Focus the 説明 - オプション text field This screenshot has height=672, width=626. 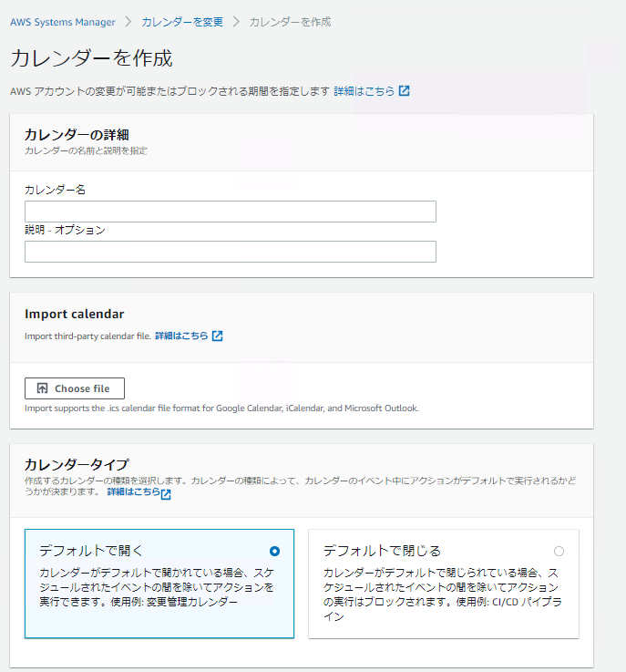pyautogui.click(x=230, y=252)
